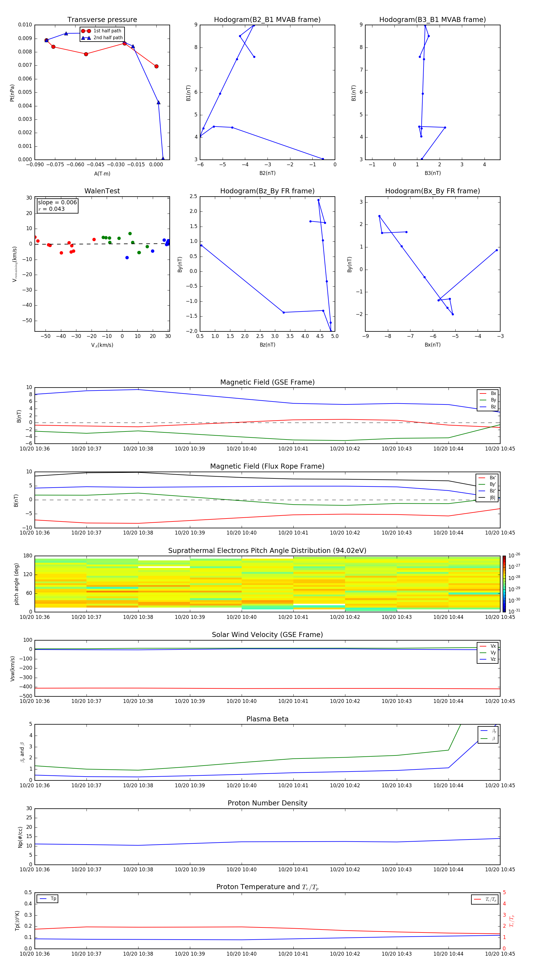
Task: Select the '2nd half path' legend entry
Action: (x=102, y=38)
